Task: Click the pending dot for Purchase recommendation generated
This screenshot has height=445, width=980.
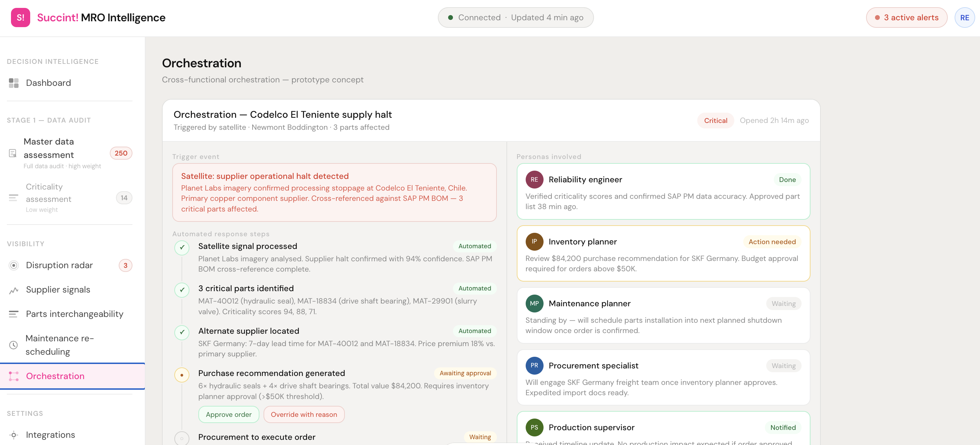Action: (182, 375)
